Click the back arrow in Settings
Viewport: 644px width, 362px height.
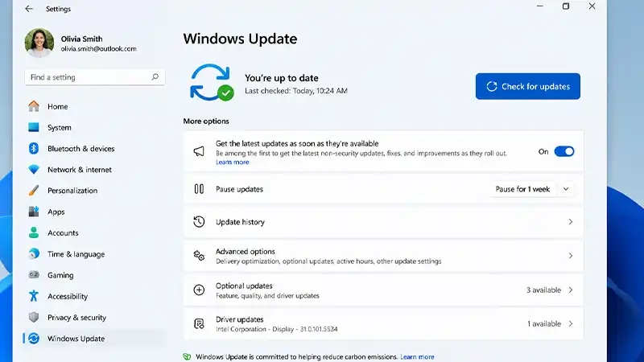(29, 9)
